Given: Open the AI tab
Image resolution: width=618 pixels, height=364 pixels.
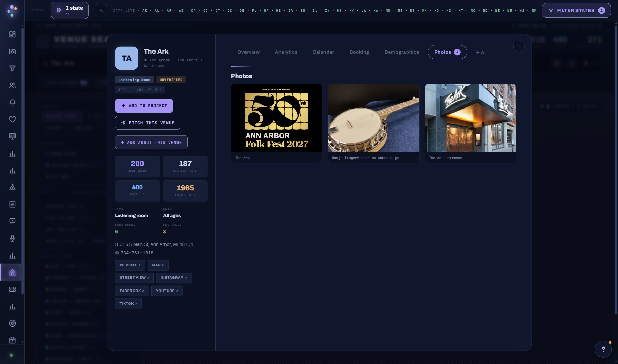Looking at the screenshot, I should [481, 53].
